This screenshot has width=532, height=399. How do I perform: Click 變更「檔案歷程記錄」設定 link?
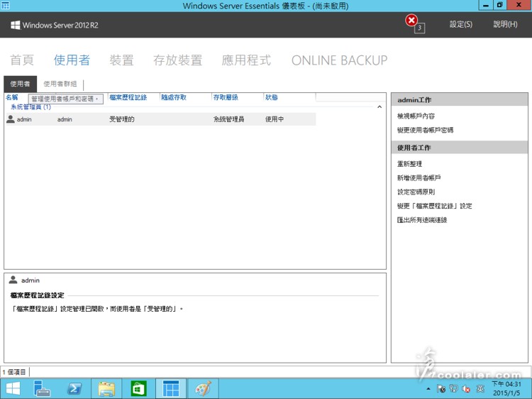(x=434, y=206)
